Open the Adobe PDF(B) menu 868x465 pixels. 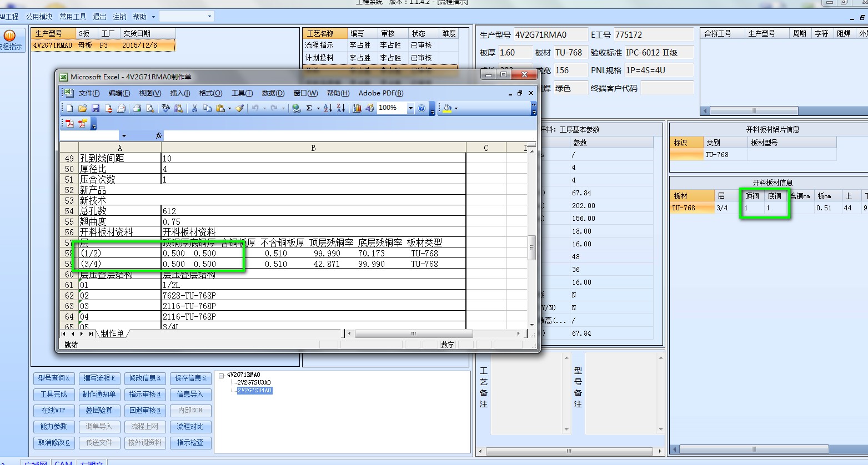click(381, 93)
